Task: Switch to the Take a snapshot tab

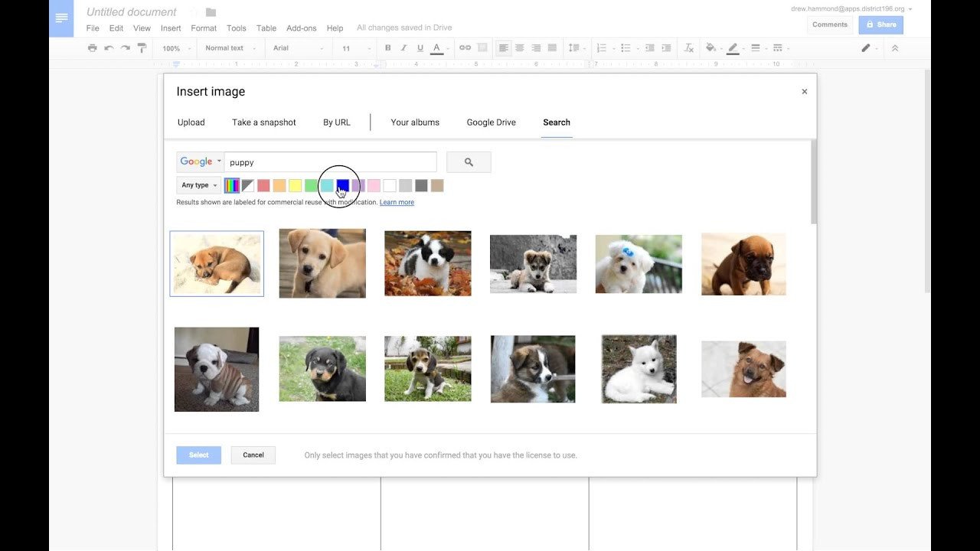Action: tap(264, 122)
